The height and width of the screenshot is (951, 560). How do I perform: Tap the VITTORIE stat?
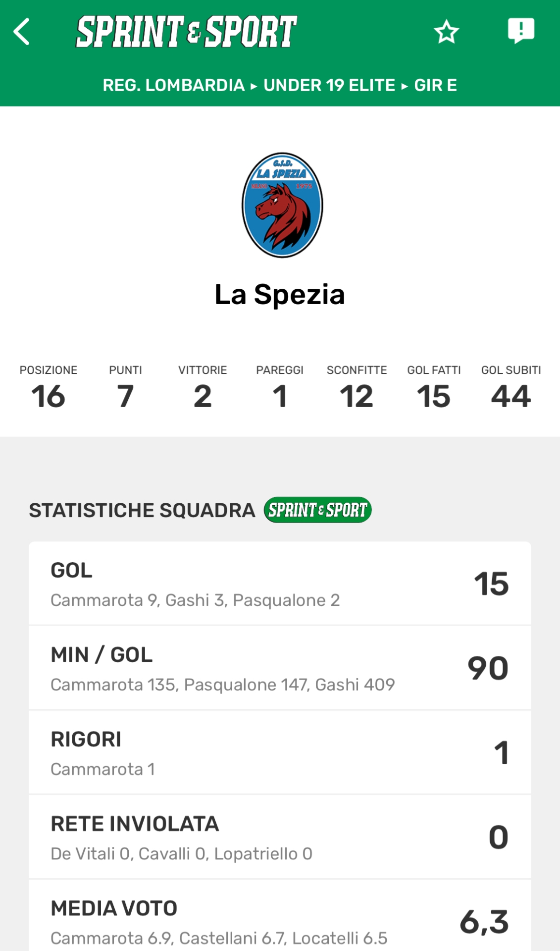click(x=203, y=389)
